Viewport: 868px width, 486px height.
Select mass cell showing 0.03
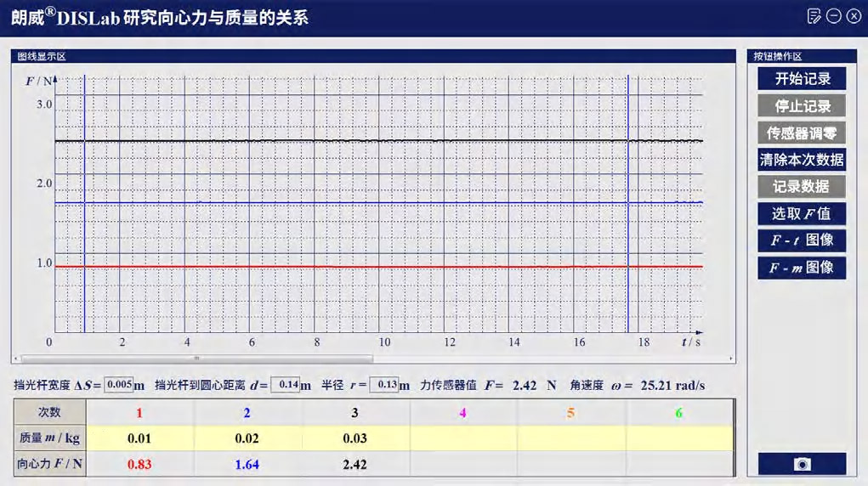[355, 438]
